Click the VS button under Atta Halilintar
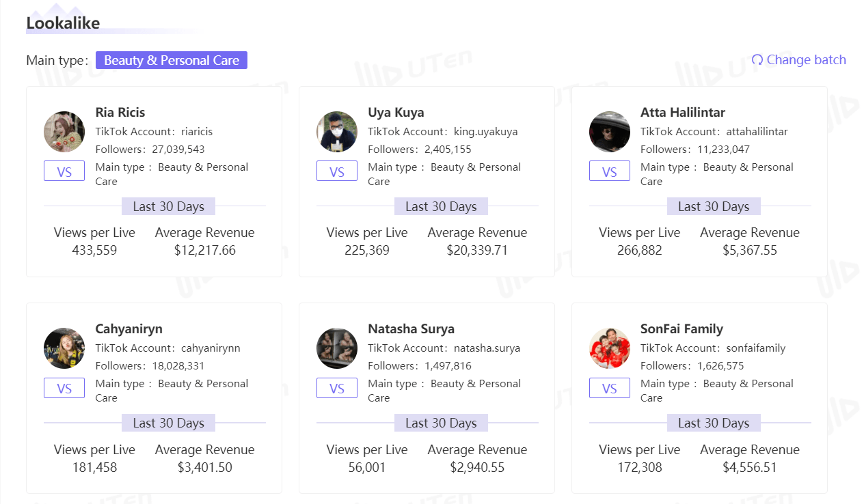Viewport: 864px width, 504px height. point(610,171)
